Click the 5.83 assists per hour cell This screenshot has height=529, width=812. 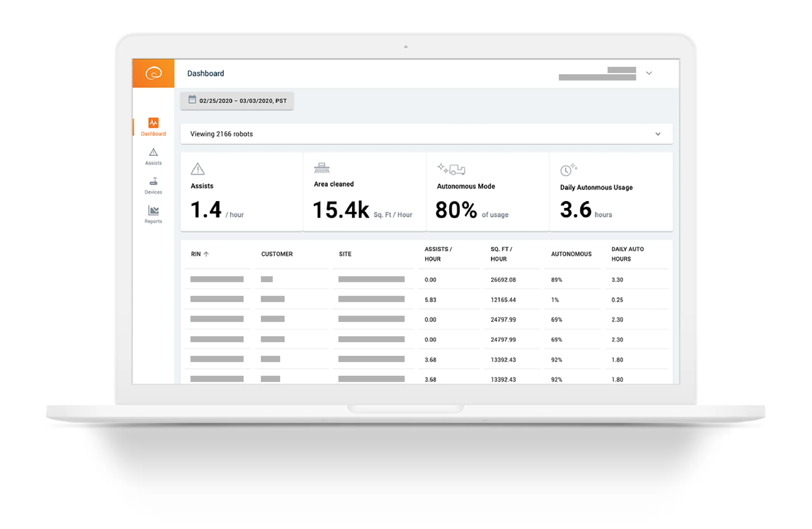click(x=430, y=300)
